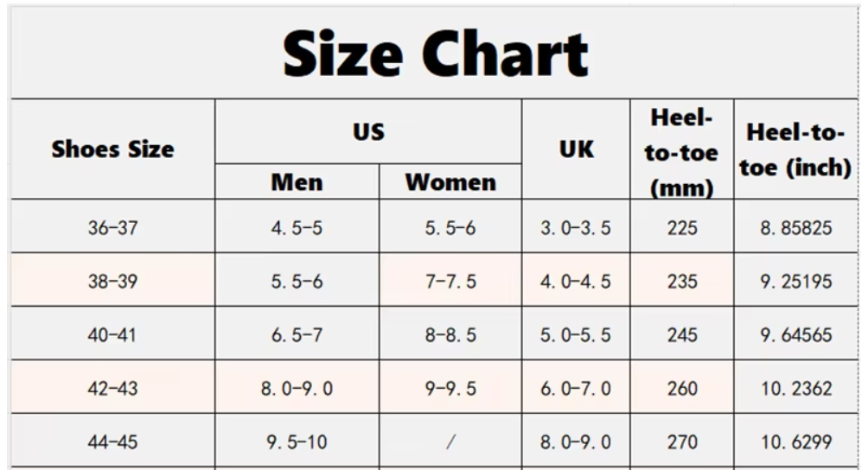Select the 38-39 shoe size row label
Image resolution: width=868 pixels, height=470 pixels.
pos(112,282)
